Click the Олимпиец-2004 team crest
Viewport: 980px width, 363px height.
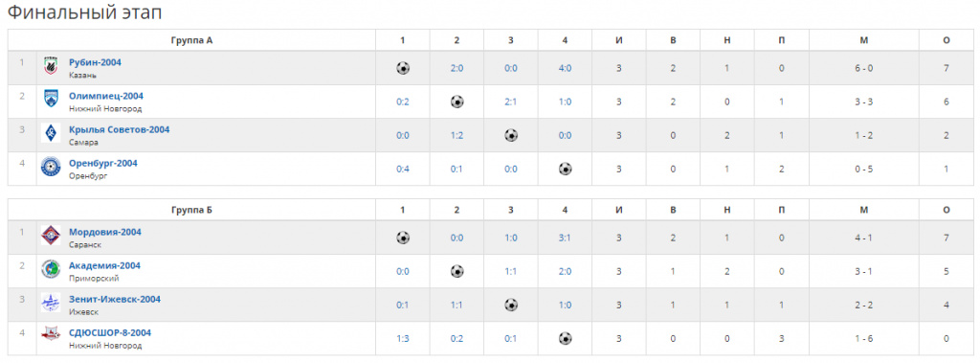click(51, 101)
